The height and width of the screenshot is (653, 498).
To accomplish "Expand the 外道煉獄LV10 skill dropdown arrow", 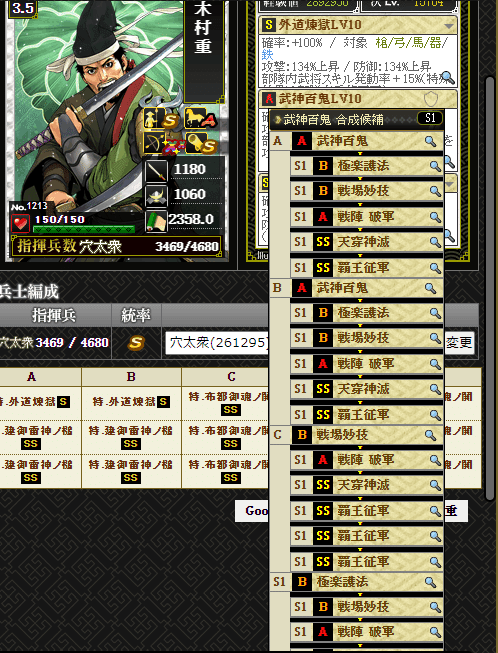I will pos(448,26).
